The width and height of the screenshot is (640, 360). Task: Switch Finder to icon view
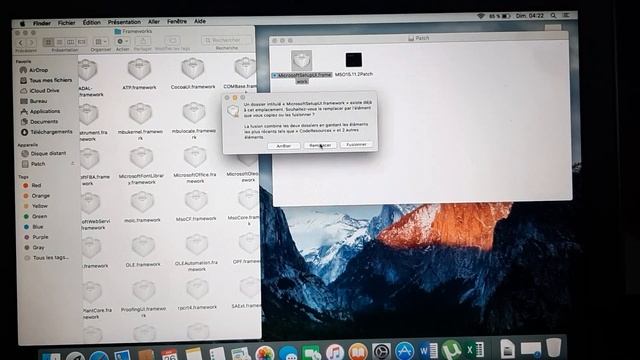pyautogui.click(x=48, y=42)
